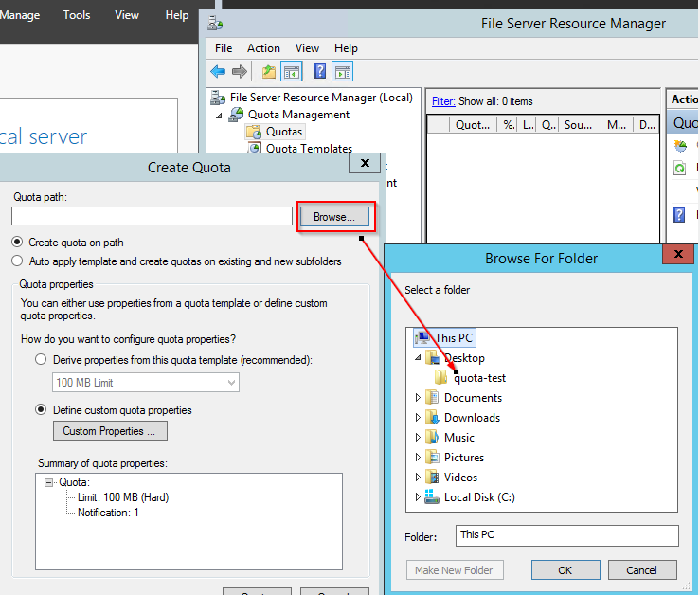The width and height of the screenshot is (700, 595).
Task: Click the Music folder icon
Action: [433, 438]
